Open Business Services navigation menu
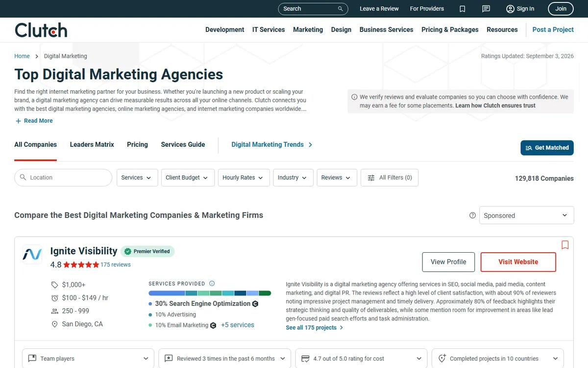588x368 pixels. tap(386, 30)
